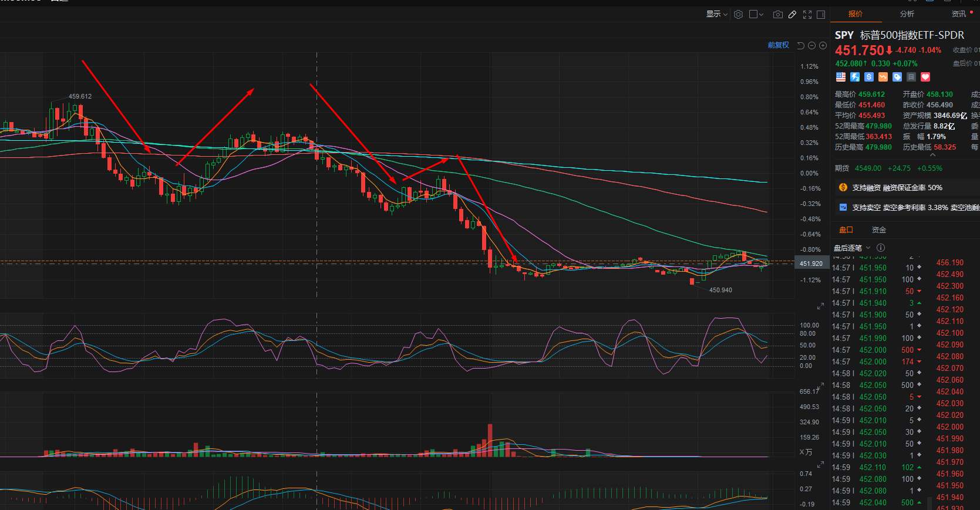The width and height of the screenshot is (980, 510).
Task: Click the 昨收价 456.490 value
Action: [x=939, y=105]
